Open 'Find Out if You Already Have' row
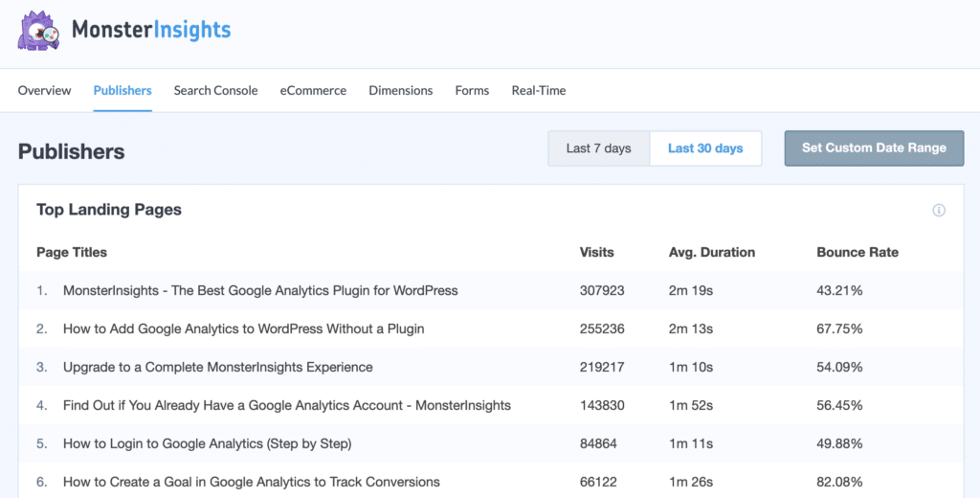The height and width of the screenshot is (498, 980). [x=491, y=405]
